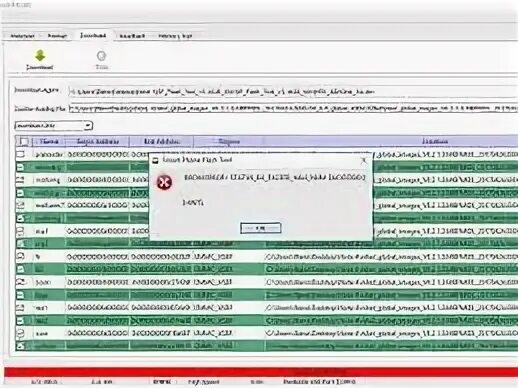Switch to the Format tab
Screen dimensions: 518x388
click(x=57, y=36)
